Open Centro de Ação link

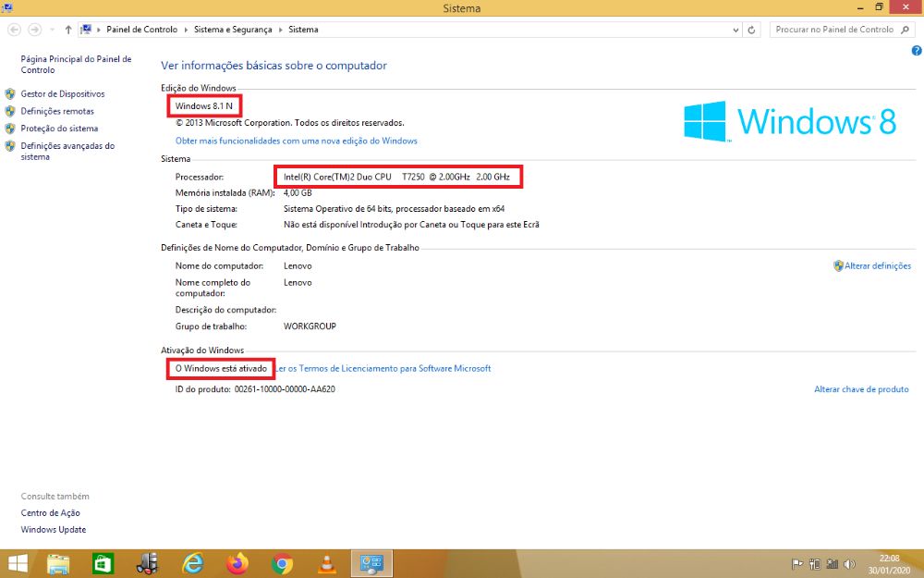click(50, 513)
